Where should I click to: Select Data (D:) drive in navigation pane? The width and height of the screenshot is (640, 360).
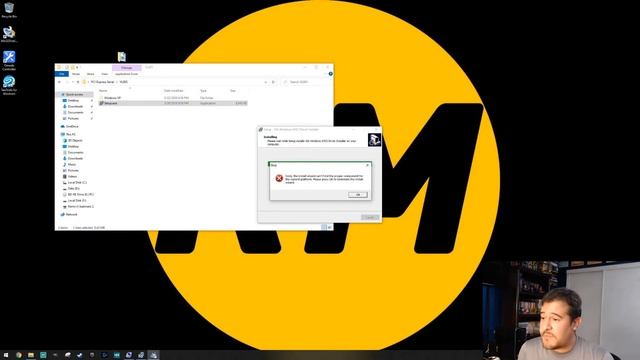[x=73, y=189]
